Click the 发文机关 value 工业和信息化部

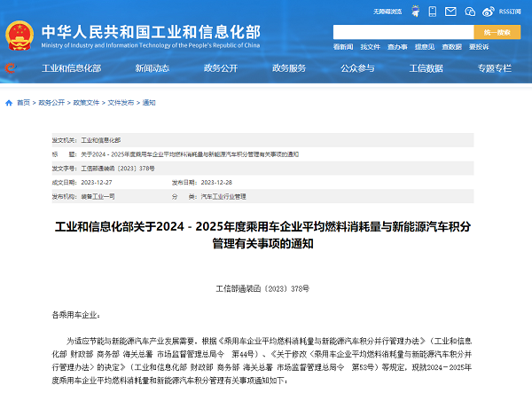point(101,140)
